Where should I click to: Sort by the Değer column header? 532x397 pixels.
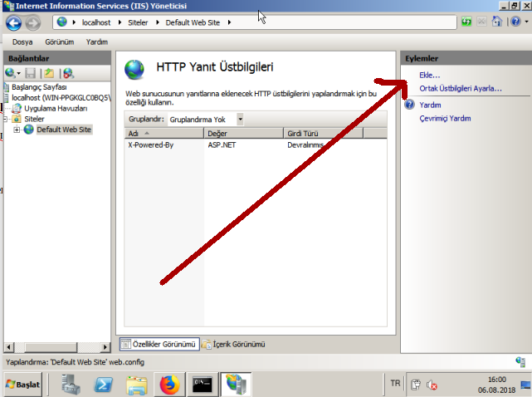[x=244, y=133]
